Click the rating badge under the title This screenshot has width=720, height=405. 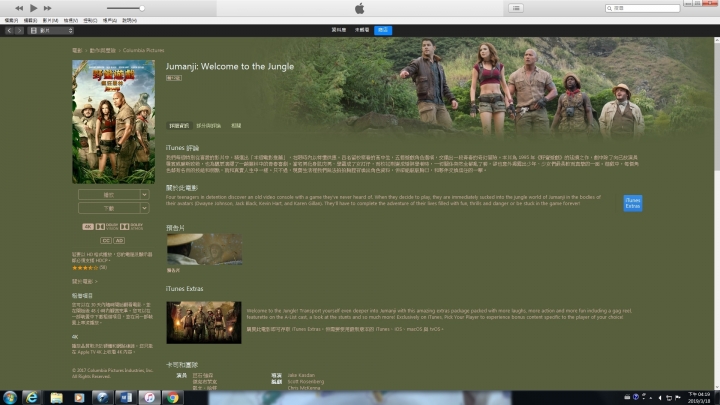(x=174, y=78)
